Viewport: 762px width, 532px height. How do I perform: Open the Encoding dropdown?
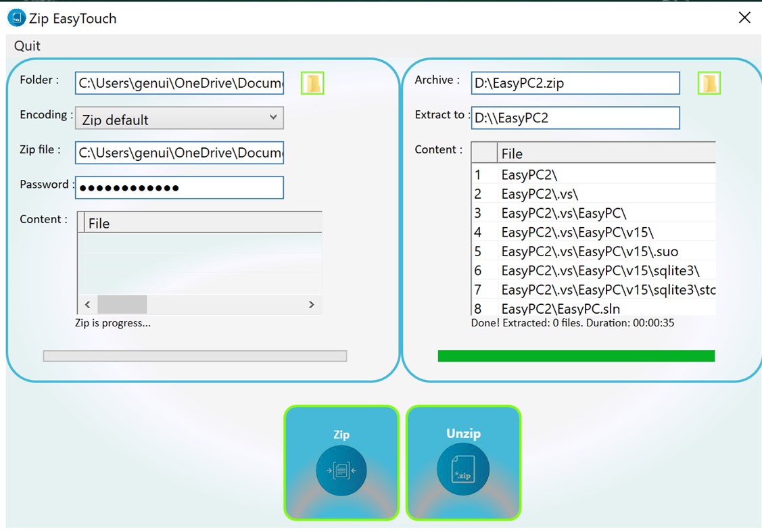click(275, 118)
